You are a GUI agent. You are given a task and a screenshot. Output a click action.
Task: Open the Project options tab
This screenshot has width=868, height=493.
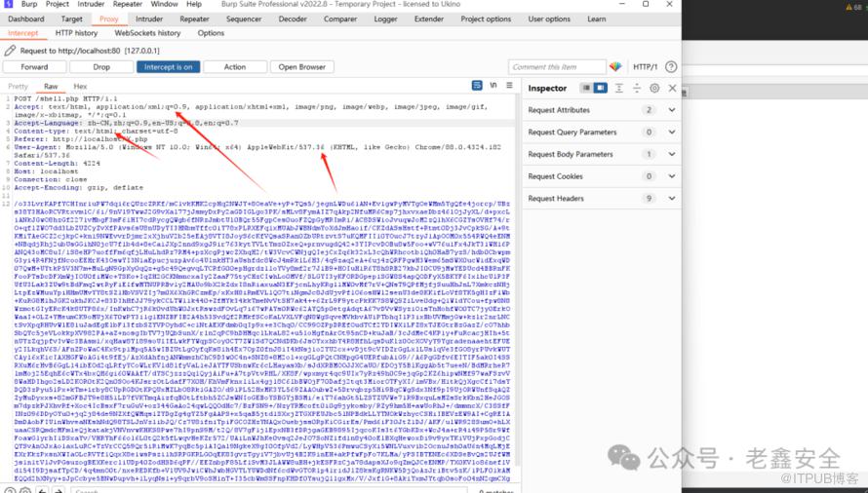486,19
